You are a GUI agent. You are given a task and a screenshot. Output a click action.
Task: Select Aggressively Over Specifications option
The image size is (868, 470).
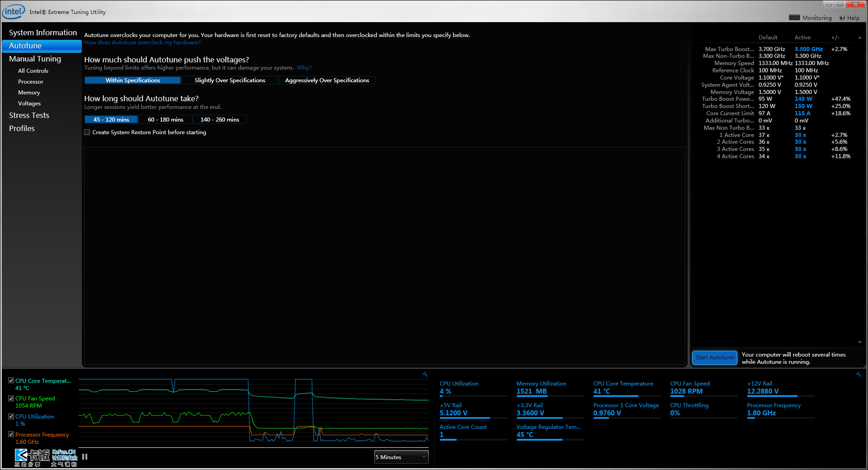pyautogui.click(x=327, y=80)
